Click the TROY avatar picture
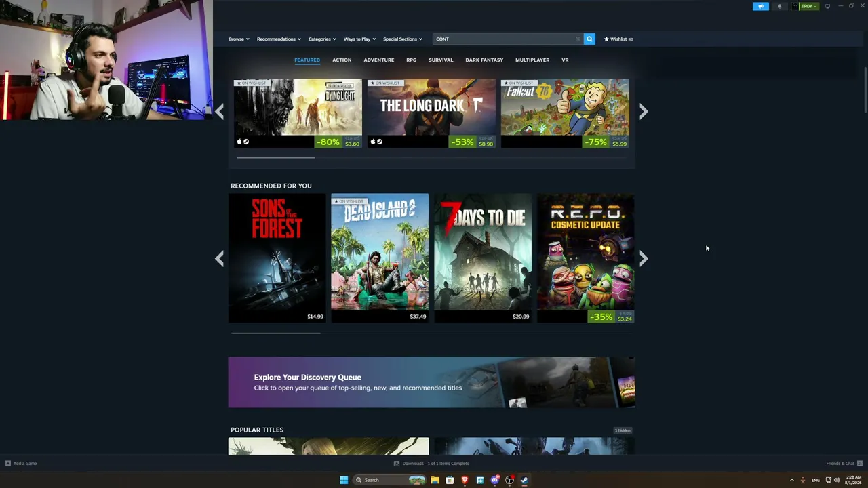The width and height of the screenshot is (868, 488). coord(795,6)
